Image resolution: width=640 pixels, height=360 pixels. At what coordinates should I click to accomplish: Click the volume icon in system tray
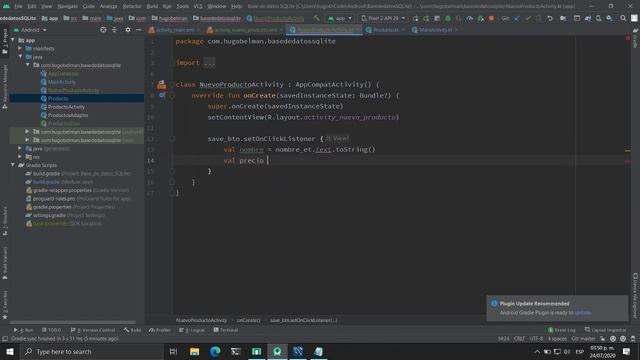pos(567,351)
